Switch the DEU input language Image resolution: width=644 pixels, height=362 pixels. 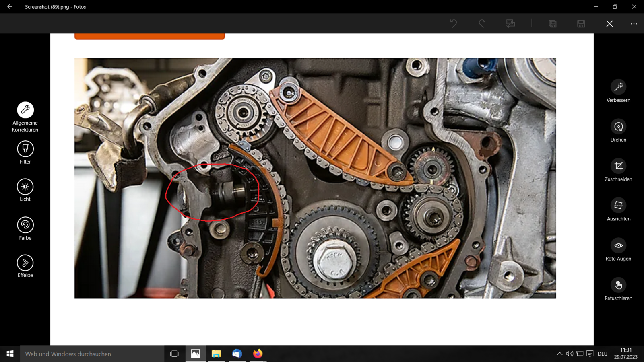point(603,354)
